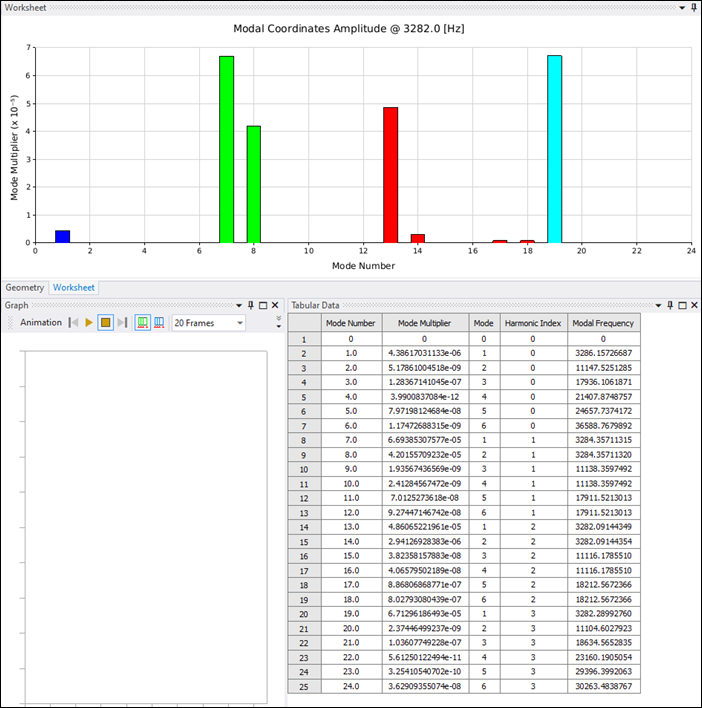
Task: Open Worksheet panel options dropdown arrow
Action: click(x=682, y=8)
